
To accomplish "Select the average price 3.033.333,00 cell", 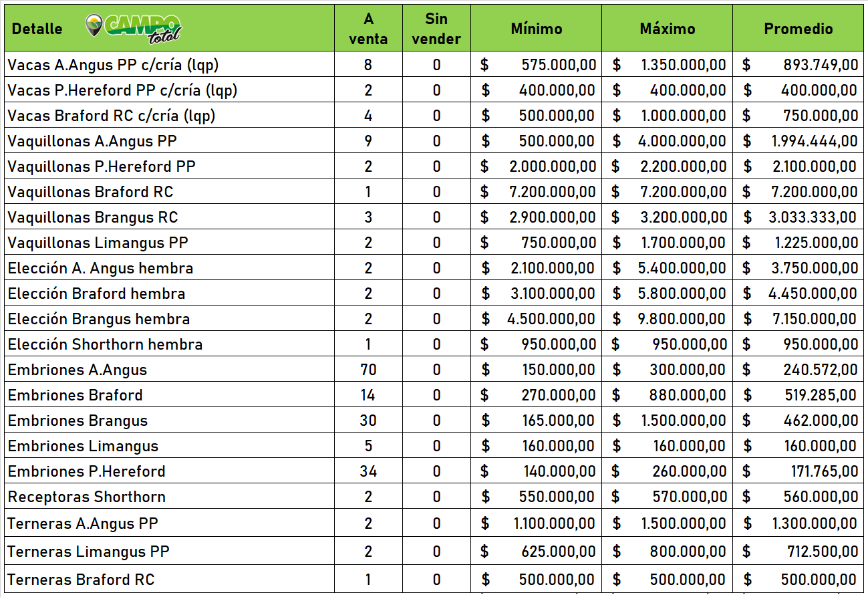I will (813, 217).
